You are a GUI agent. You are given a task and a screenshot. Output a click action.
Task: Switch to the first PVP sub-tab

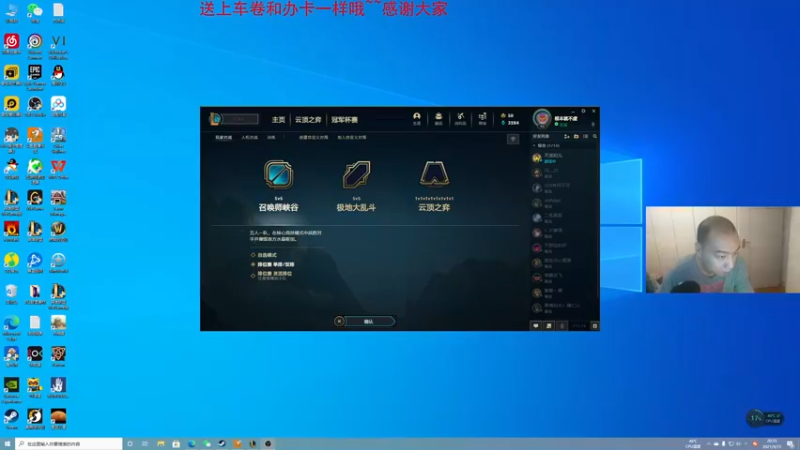tap(223, 137)
